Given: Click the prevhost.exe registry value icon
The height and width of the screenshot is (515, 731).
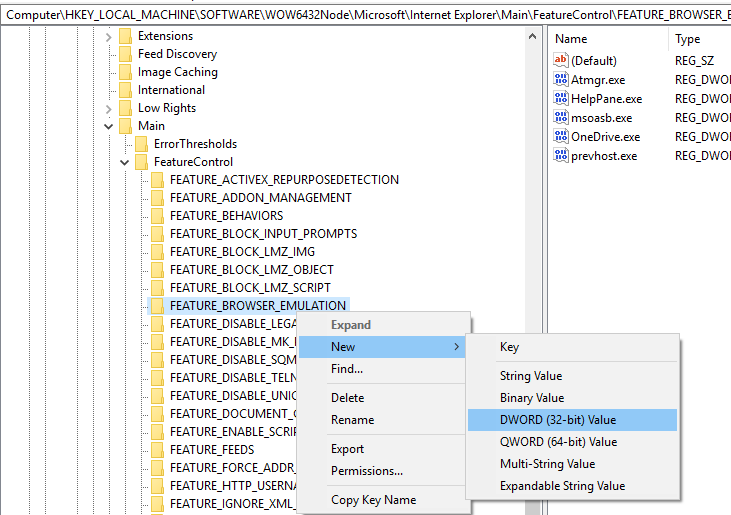Looking at the screenshot, I should [x=560, y=156].
